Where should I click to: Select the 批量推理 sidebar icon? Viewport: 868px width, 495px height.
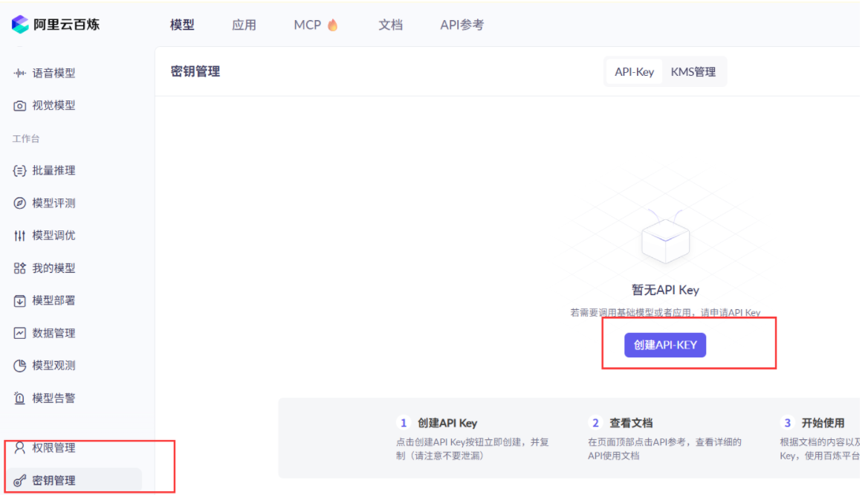click(20, 171)
